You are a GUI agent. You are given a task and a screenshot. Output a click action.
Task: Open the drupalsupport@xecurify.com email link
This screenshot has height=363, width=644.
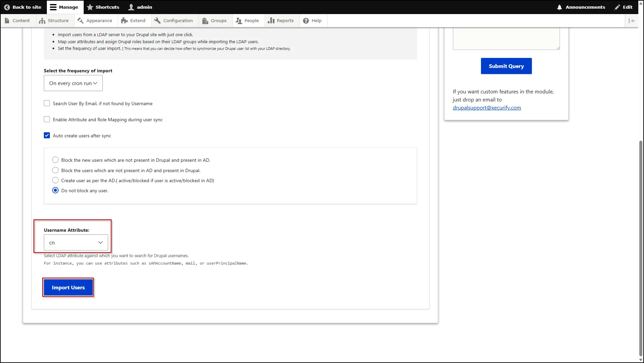click(x=486, y=107)
